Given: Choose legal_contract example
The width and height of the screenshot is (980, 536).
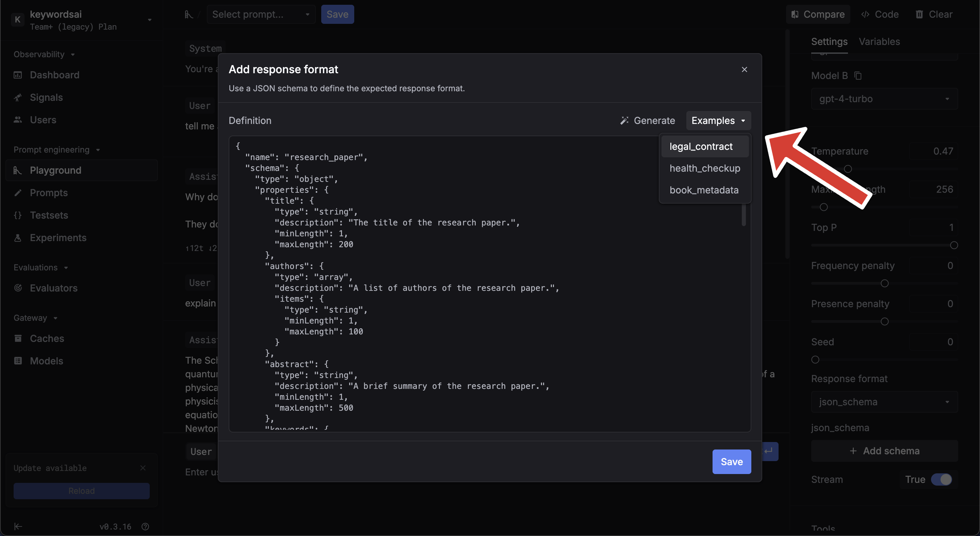Looking at the screenshot, I should click(705, 146).
